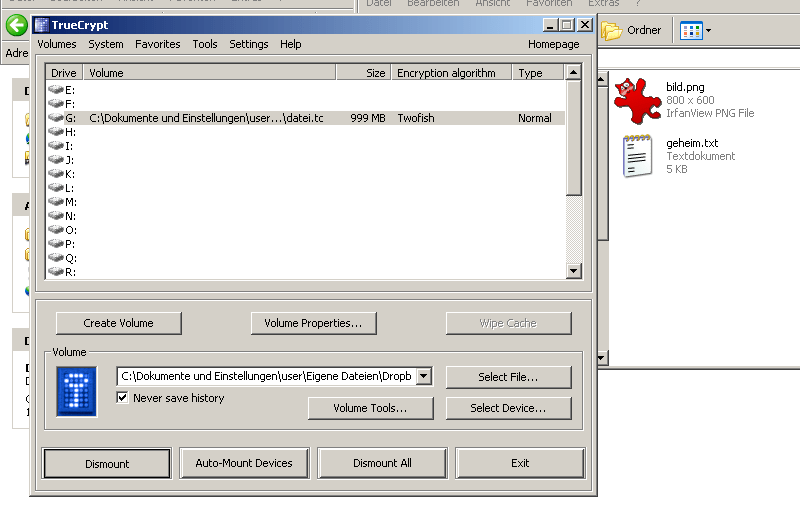Image resolution: width=800 pixels, height=530 pixels.
Task: Open the Homepage menu link
Action: (554, 44)
